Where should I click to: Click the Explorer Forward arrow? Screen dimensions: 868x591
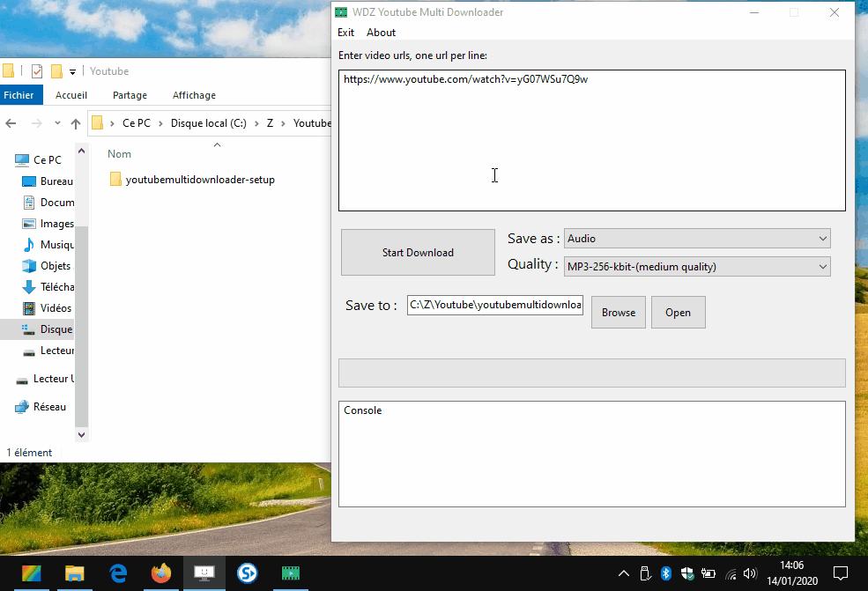coord(36,123)
